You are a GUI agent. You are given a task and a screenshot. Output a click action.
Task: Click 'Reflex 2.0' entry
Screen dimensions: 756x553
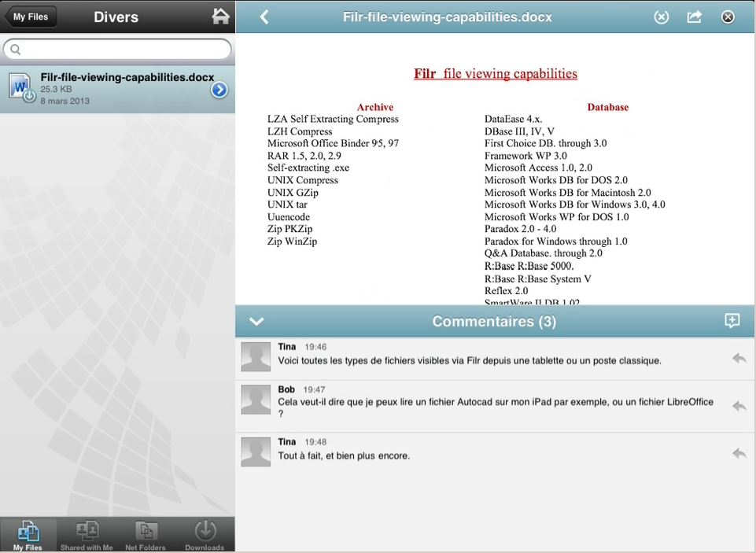pos(506,291)
